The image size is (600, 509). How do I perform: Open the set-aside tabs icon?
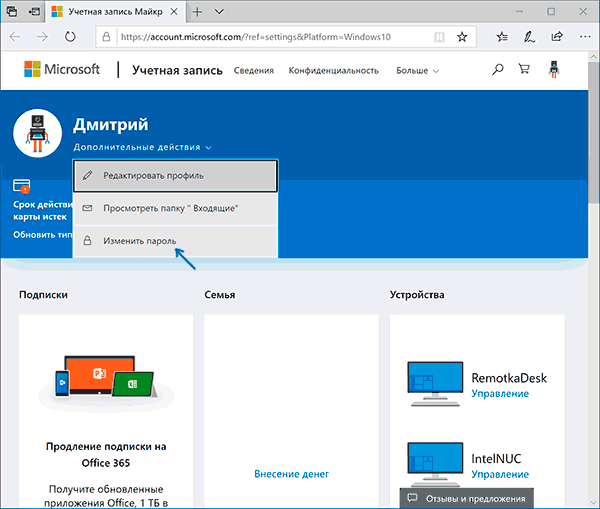(12, 11)
